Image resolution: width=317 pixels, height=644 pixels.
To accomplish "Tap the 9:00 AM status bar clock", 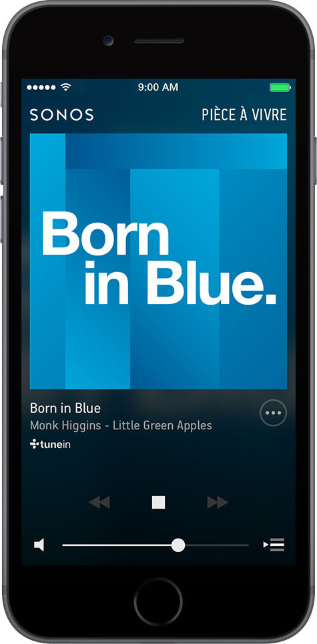I will pos(158,87).
